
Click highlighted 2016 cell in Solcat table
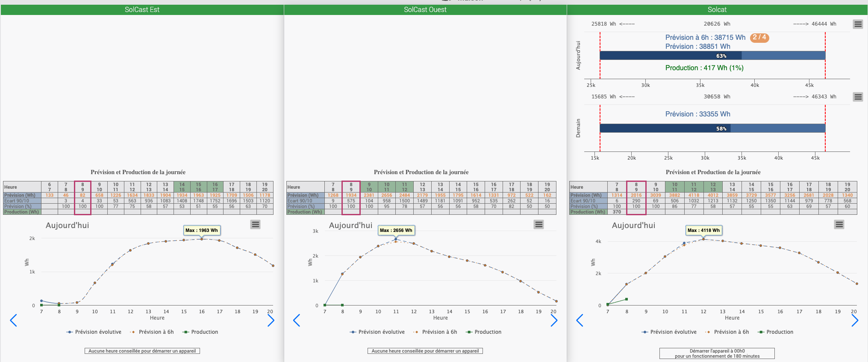pyautogui.click(x=636, y=195)
